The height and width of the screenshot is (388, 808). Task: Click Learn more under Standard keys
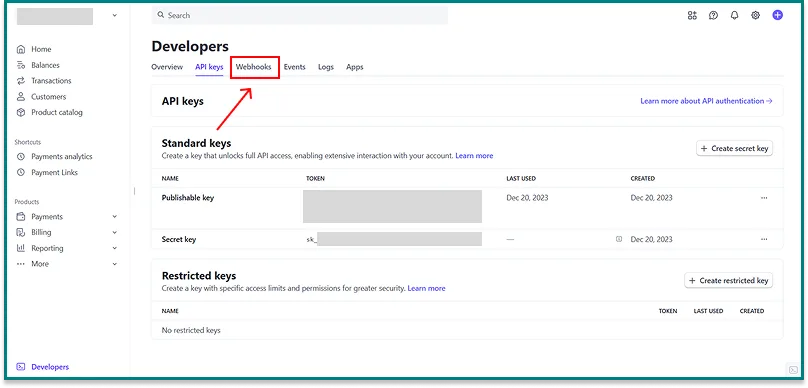[474, 156]
